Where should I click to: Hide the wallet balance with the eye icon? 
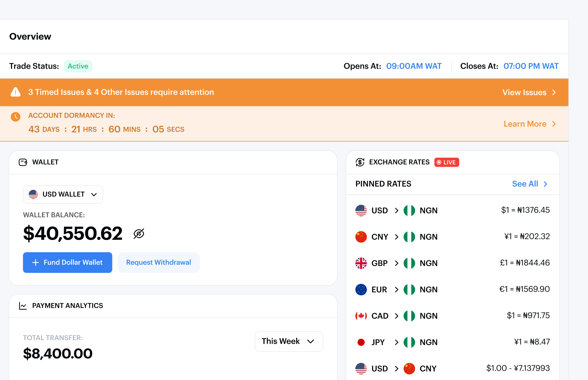[139, 234]
